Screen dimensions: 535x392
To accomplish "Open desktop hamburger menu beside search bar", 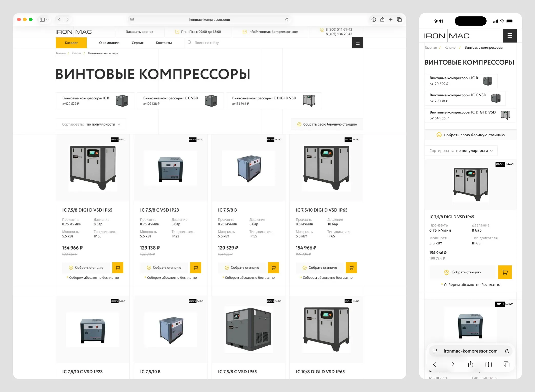I will [358, 43].
